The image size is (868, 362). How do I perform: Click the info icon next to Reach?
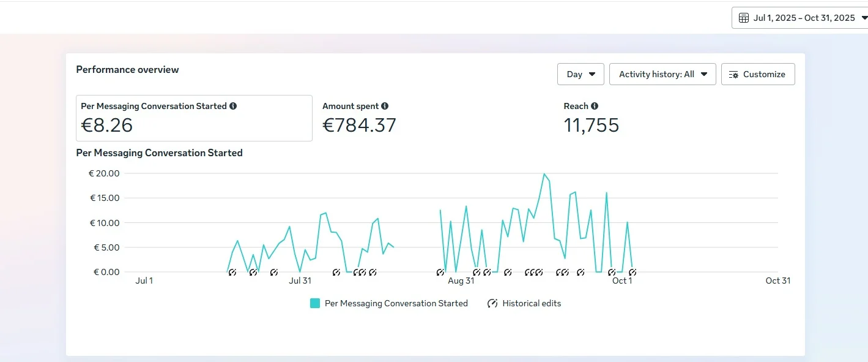[x=595, y=106]
